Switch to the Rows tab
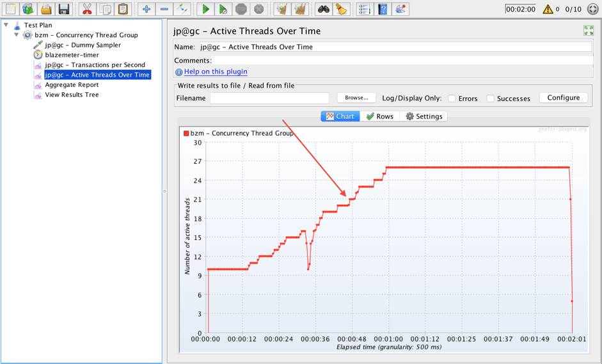Image resolution: width=602 pixels, height=364 pixels. pyautogui.click(x=380, y=116)
